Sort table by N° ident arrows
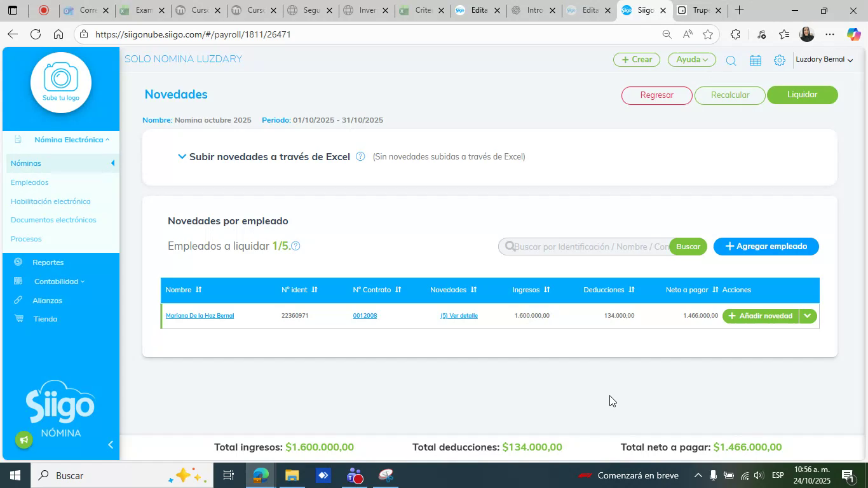868x488 pixels. pos(314,290)
